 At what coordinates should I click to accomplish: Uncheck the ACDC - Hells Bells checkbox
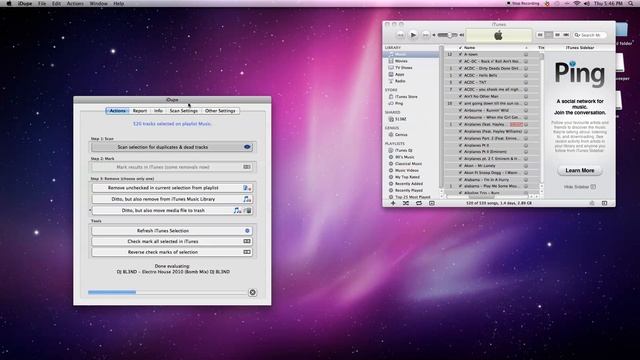[x=460, y=75]
